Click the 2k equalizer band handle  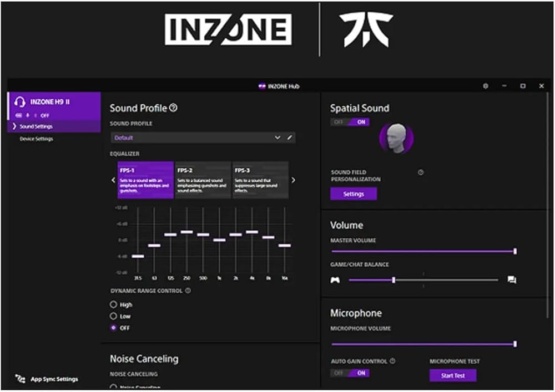(235, 235)
